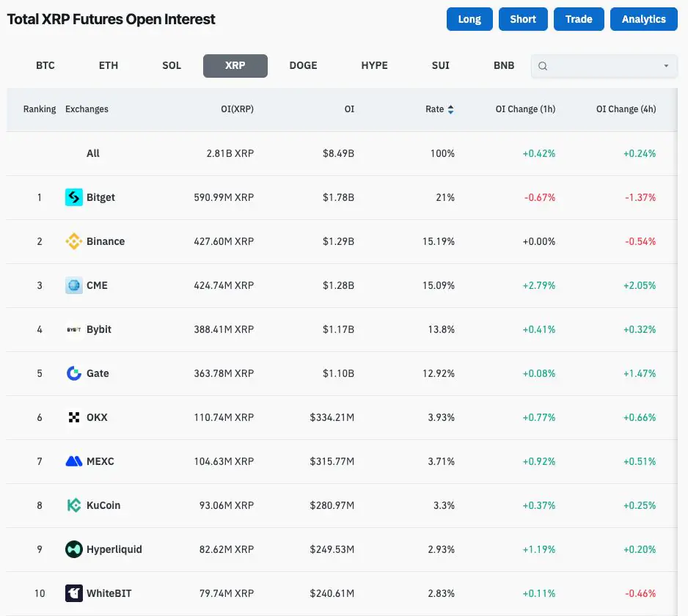
Task: Open the Bybit exchange name link
Action: tap(99, 329)
